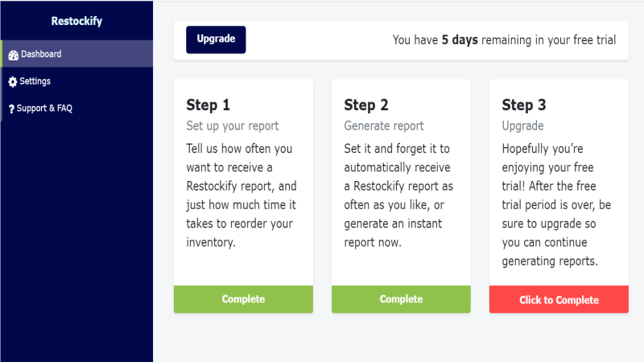Click the Settings gear icon
The height and width of the screenshot is (362, 644).
tap(13, 82)
